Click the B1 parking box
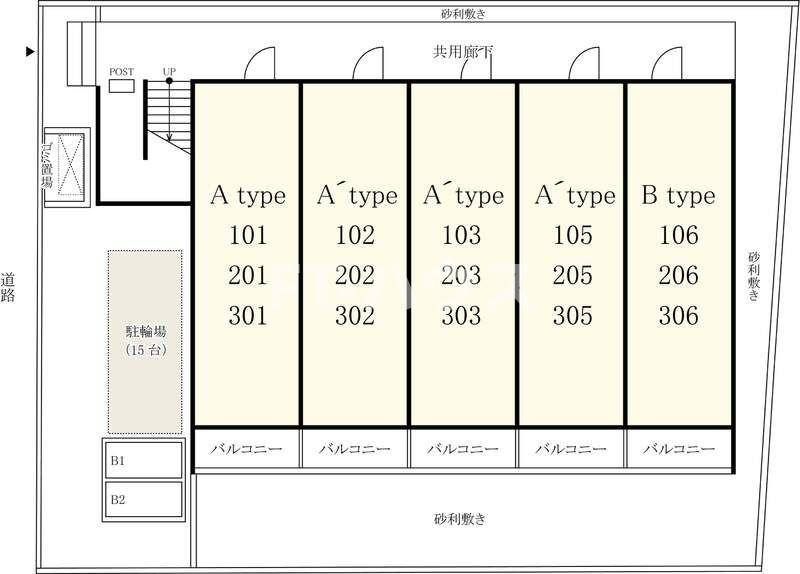800x574 pixels. [144, 460]
